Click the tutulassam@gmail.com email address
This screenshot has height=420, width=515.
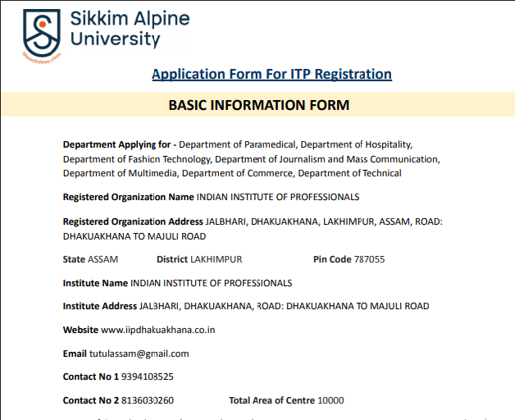tap(139, 354)
